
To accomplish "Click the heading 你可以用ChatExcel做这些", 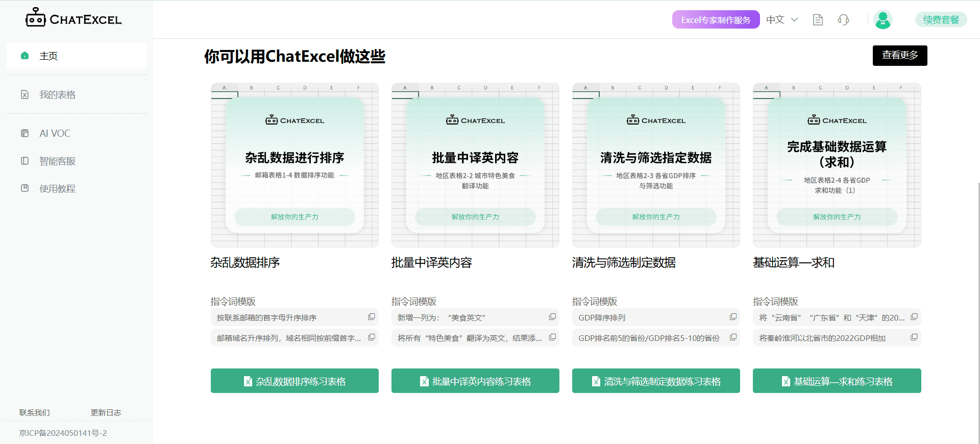I will [x=295, y=56].
